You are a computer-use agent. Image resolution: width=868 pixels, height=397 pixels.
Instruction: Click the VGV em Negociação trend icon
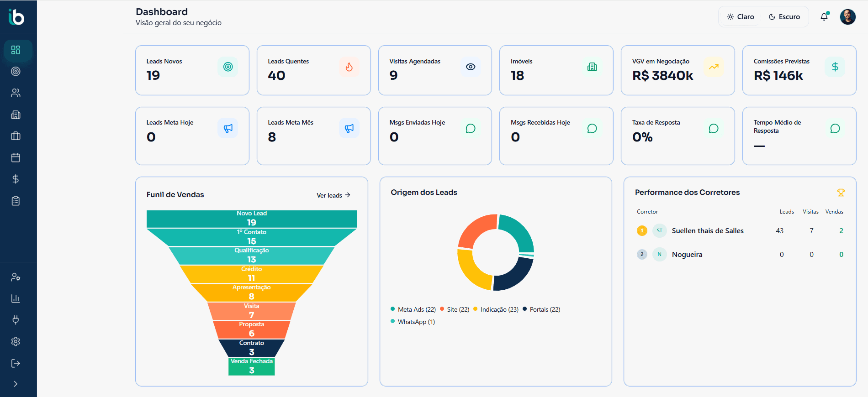pyautogui.click(x=714, y=67)
